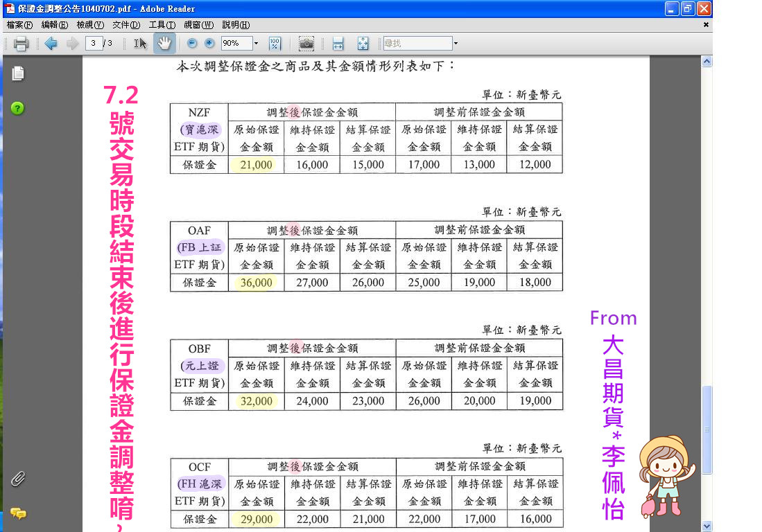Screen dimensions: 762x532
Task: Click the Adobe Reader title bar icon
Action: click(x=10, y=8)
